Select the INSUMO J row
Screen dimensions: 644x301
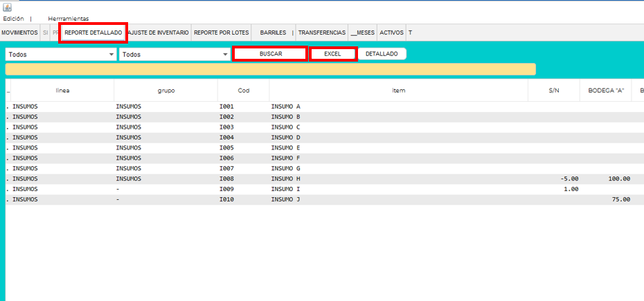285,199
